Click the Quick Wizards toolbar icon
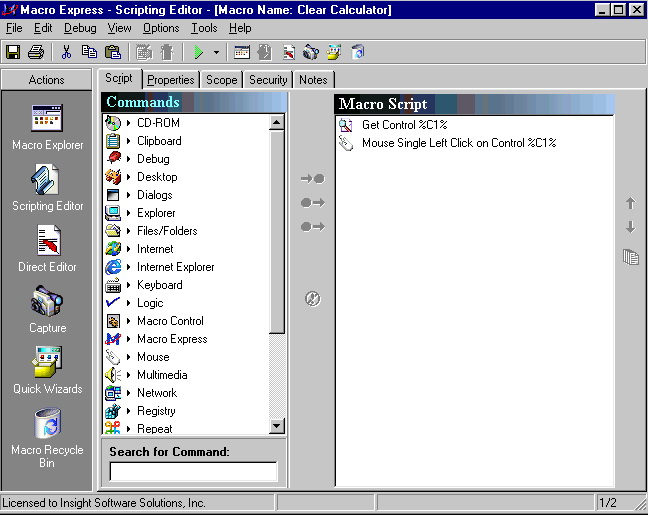 (x=334, y=52)
